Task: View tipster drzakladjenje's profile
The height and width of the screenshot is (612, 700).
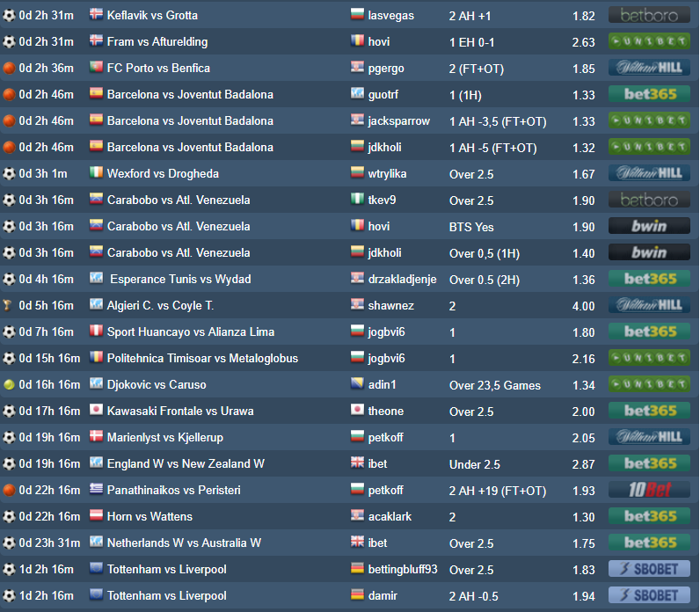Action: (x=402, y=279)
